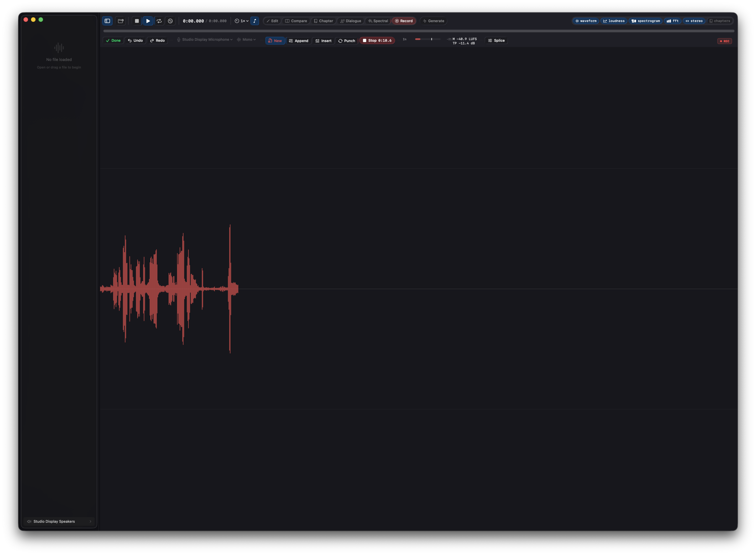
Task: Toggle the waveform view
Action: coord(586,21)
